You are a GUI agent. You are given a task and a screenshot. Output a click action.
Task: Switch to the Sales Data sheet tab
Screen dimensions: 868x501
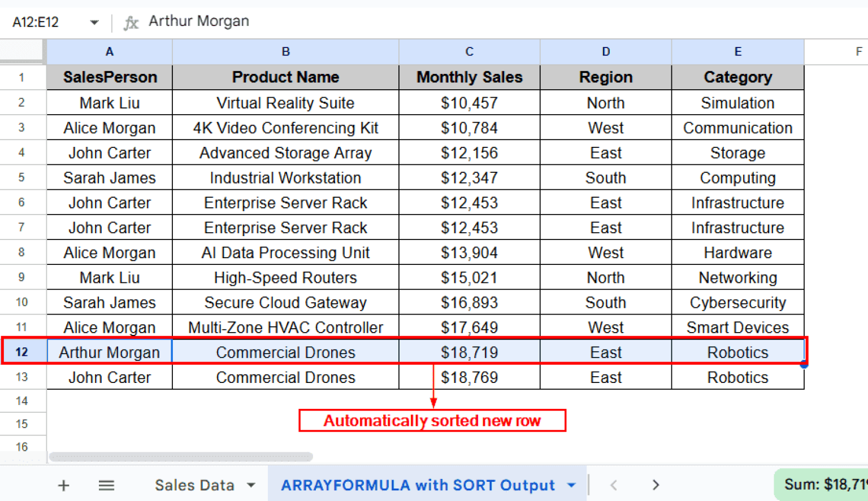[194, 485]
